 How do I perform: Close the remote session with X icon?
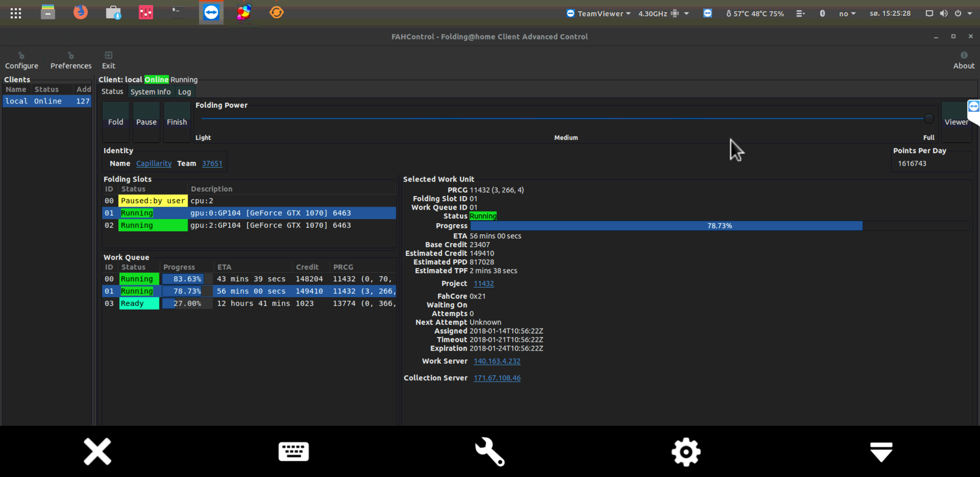click(x=98, y=451)
